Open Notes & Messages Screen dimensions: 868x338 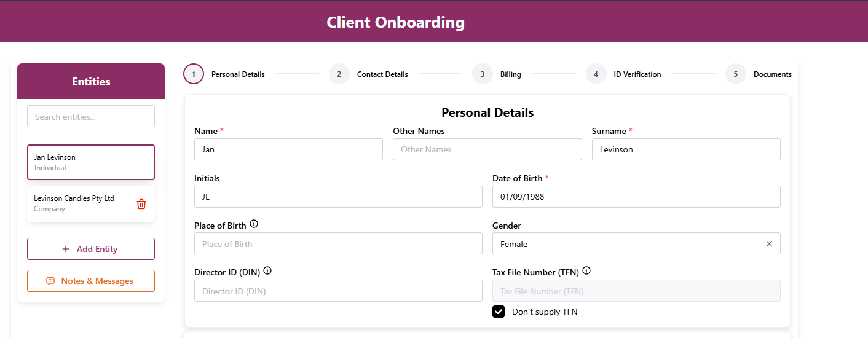coord(91,281)
